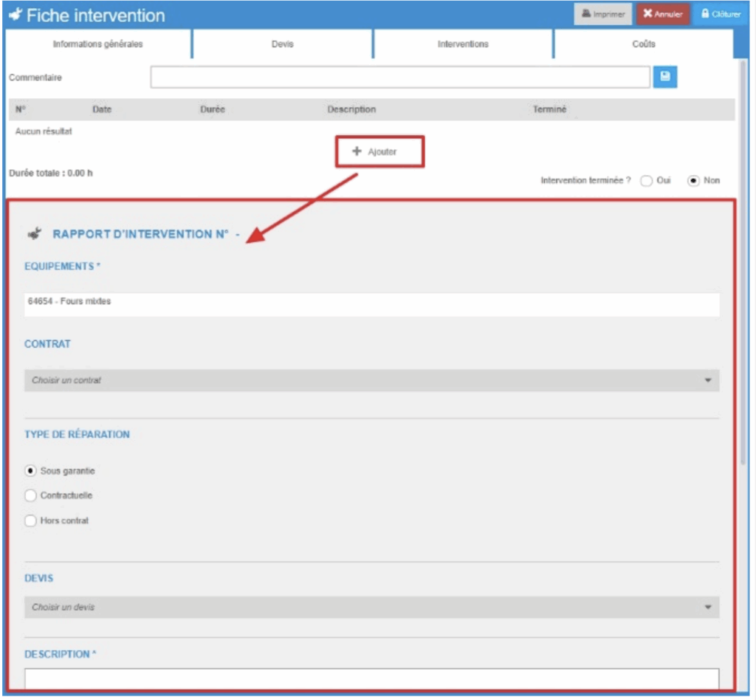
Task: Go to the Coûts tab
Action: [643, 44]
